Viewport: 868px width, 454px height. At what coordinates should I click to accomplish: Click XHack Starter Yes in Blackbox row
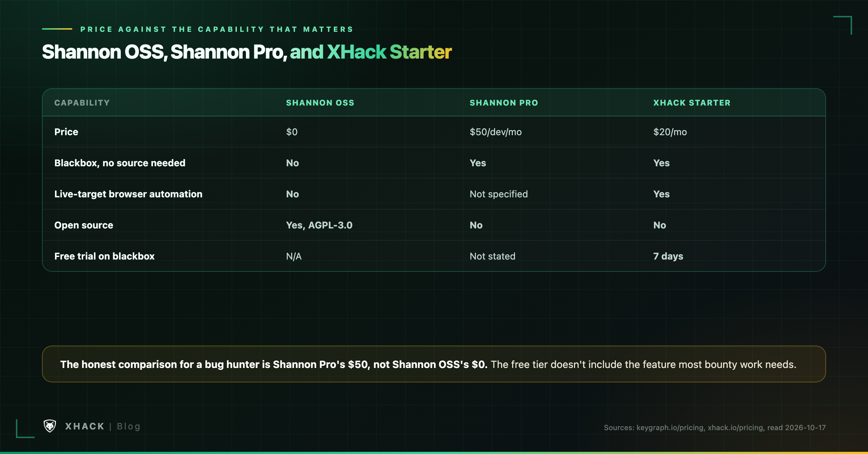click(661, 163)
